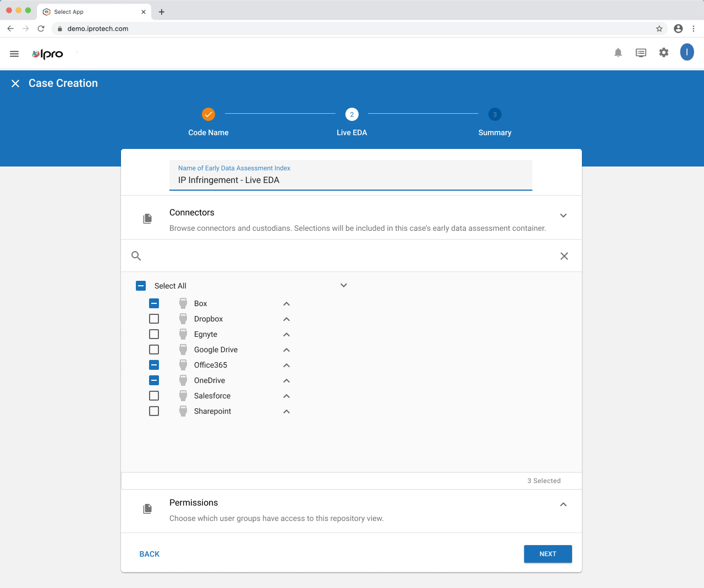This screenshot has width=704, height=588.
Task: Click the Connectors section document icon
Action: pos(147,218)
